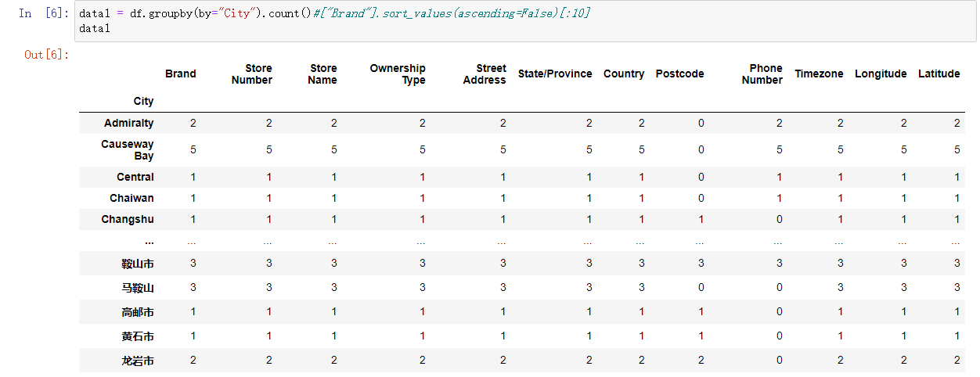Click the Store Number column header

coord(252,74)
